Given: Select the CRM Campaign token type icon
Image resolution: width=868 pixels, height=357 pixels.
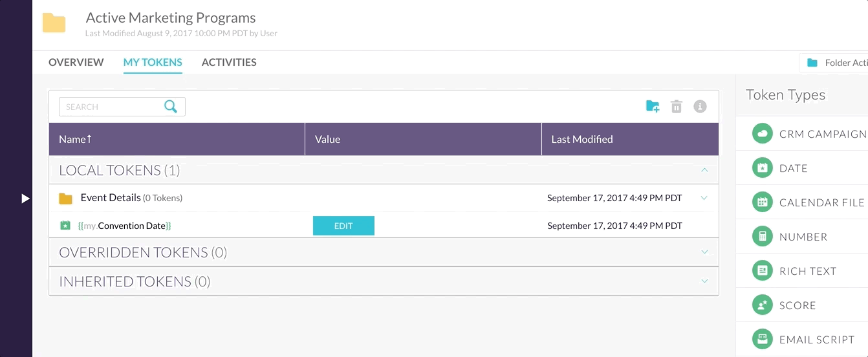Looking at the screenshot, I should (763, 134).
